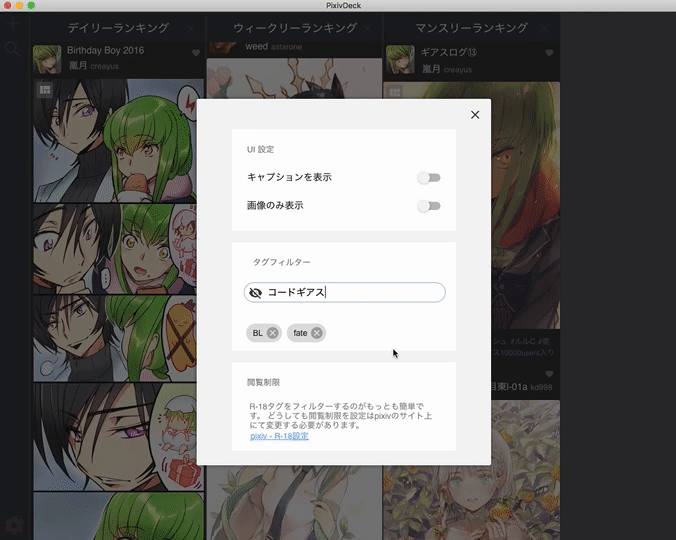Click the heart icon above the kd998 post

549,374
